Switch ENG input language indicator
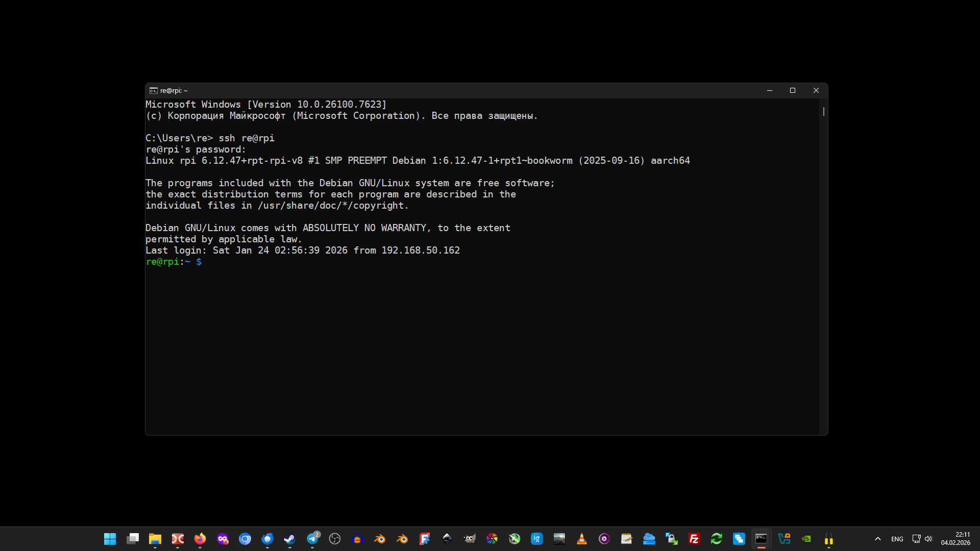Image resolution: width=980 pixels, height=551 pixels. click(x=897, y=539)
